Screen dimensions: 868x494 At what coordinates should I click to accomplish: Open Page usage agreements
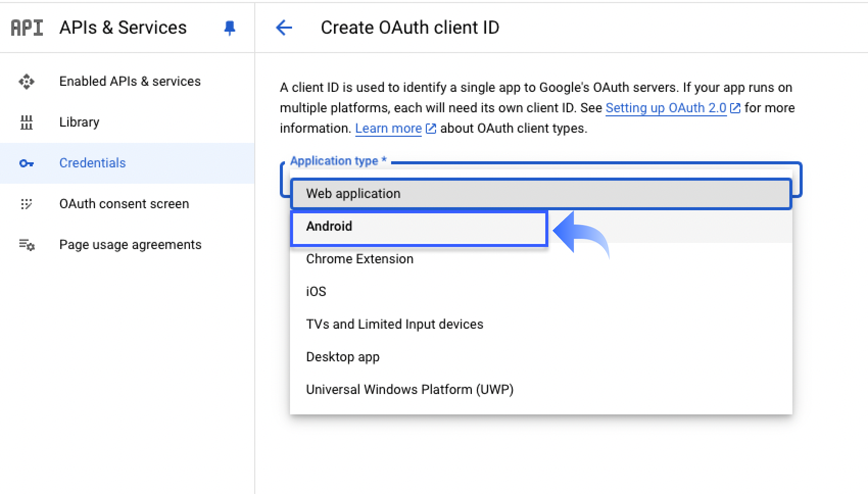[127, 245]
